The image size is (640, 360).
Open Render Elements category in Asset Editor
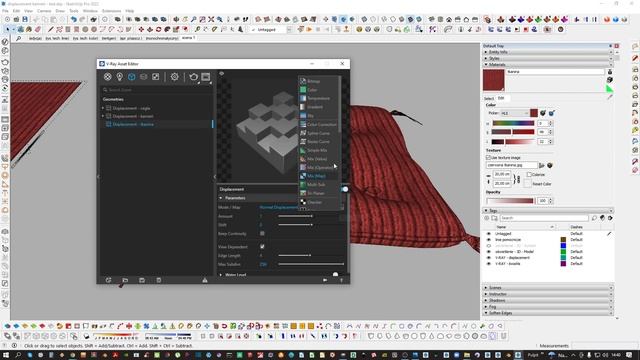(x=144, y=77)
